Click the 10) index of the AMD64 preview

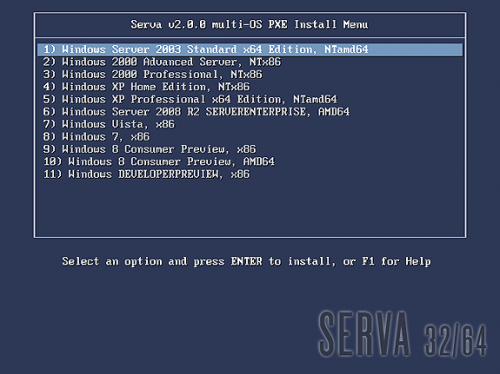click(x=52, y=162)
